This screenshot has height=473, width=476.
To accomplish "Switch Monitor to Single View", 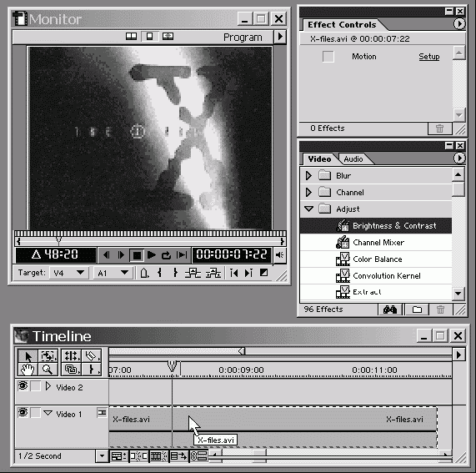I will tap(150, 37).
